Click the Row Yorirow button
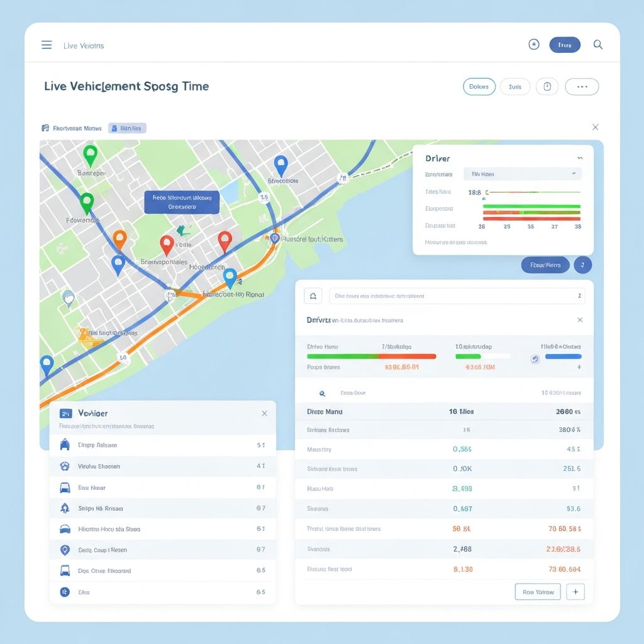 click(538, 592)
